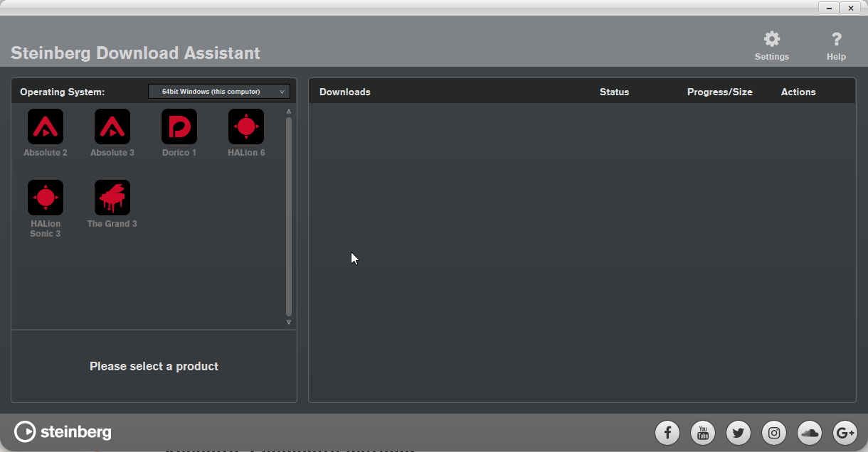Open Steinberg YouTube channel icon
The width and height of the screenshot is (868, 452).
(703, 432)
